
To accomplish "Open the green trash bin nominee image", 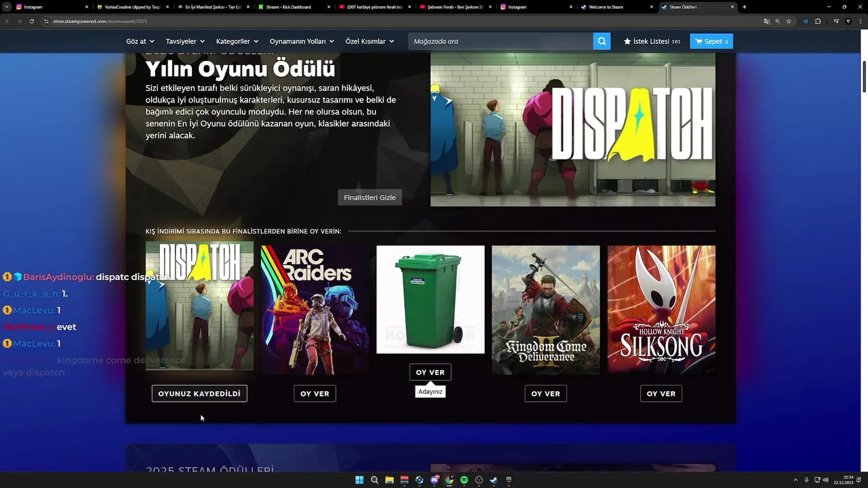I will coord(431,300).
